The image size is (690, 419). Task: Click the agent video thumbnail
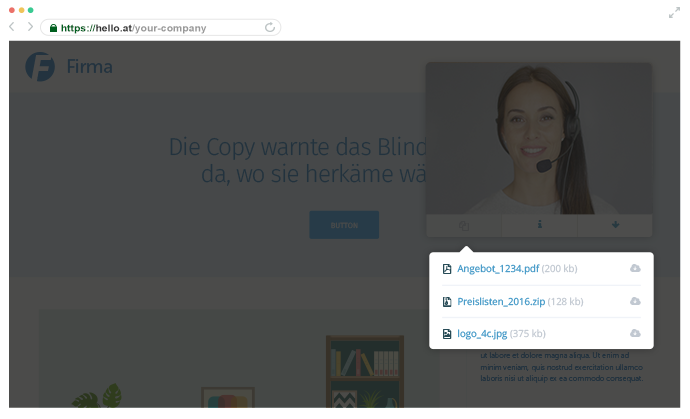point(539,139)
